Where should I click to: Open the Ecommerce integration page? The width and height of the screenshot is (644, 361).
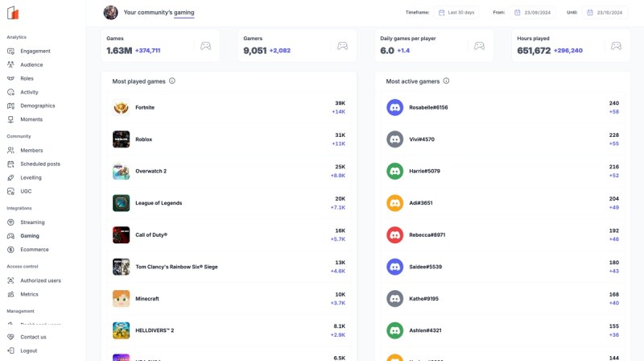coord(35,250)
